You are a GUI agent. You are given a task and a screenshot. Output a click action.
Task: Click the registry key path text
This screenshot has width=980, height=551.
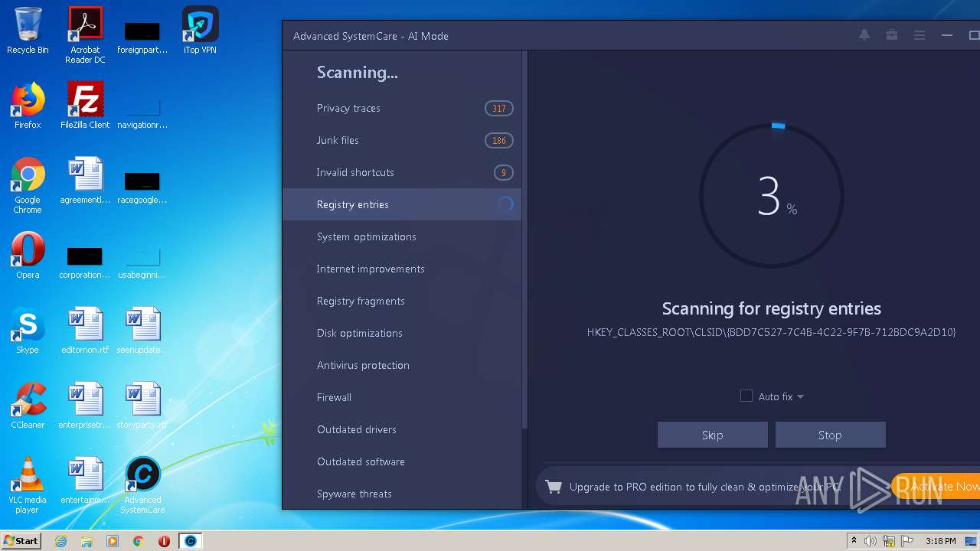[772, 332]
